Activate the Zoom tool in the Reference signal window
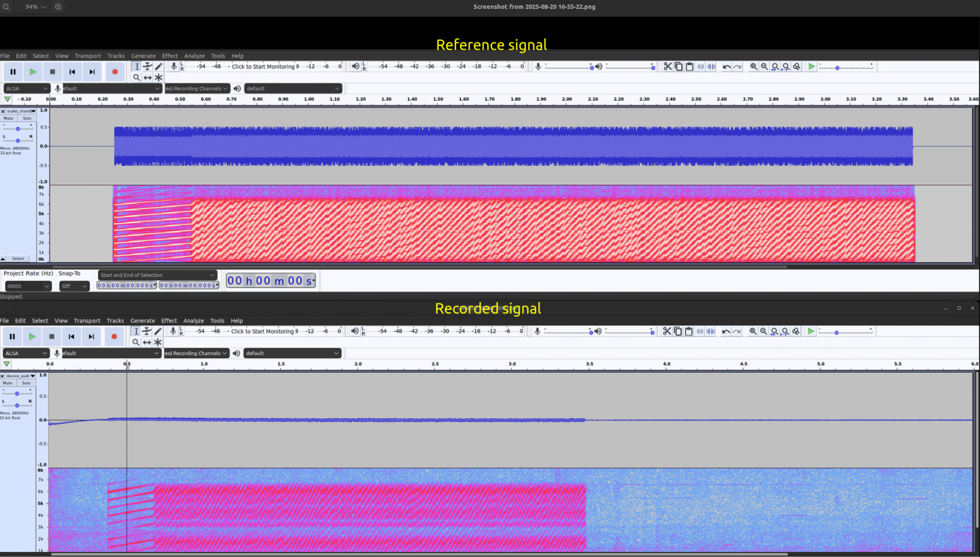 (x=136, y=77)
